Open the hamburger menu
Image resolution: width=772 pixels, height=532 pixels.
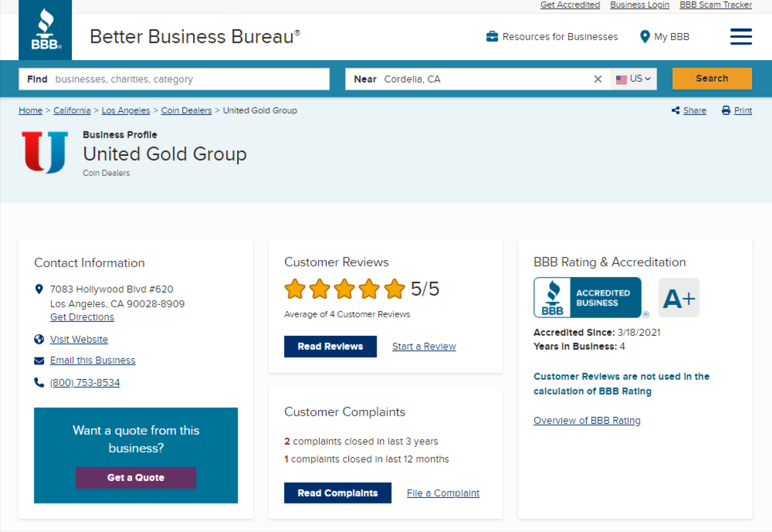point(740,36)
